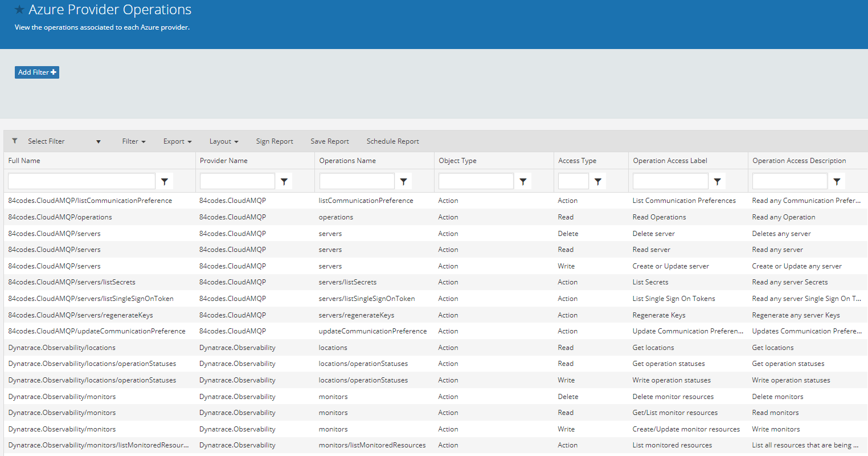Screen dimensions: 868x456
Task: Expand the Filter menu
Action: pos(134,141)
